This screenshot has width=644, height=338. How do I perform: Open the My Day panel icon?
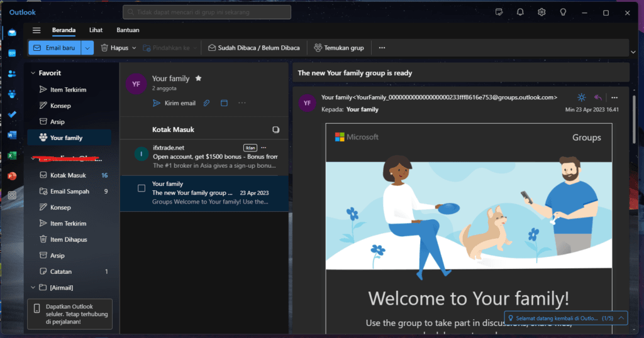pyautogui.click(x=499, y=13)
